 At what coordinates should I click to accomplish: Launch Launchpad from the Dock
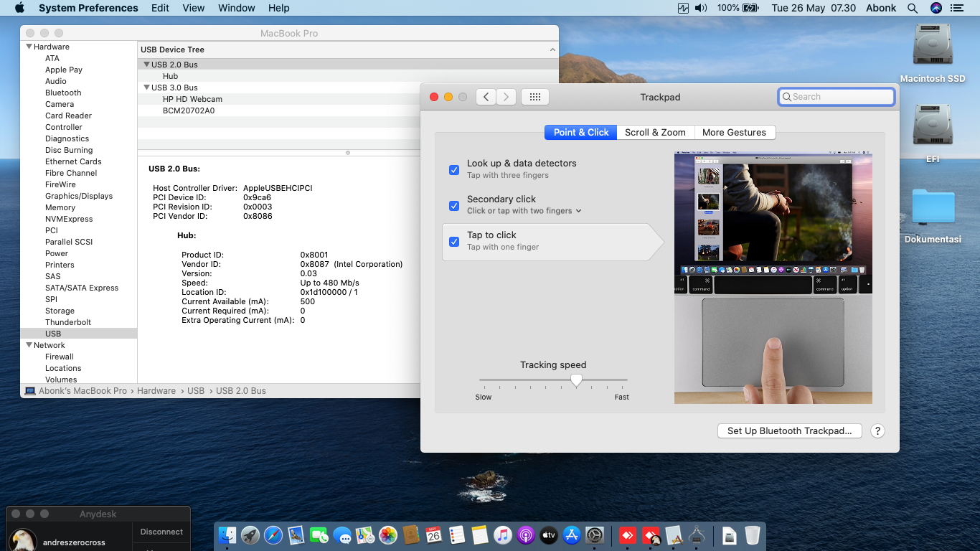click(x=250, y=535)
